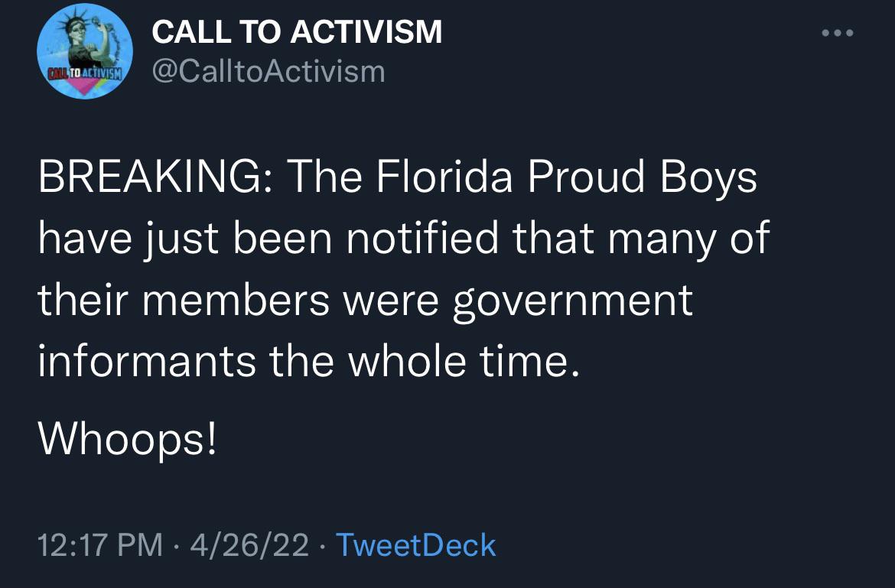Click the dot separator before TweetDeck

tap(323, 546)
